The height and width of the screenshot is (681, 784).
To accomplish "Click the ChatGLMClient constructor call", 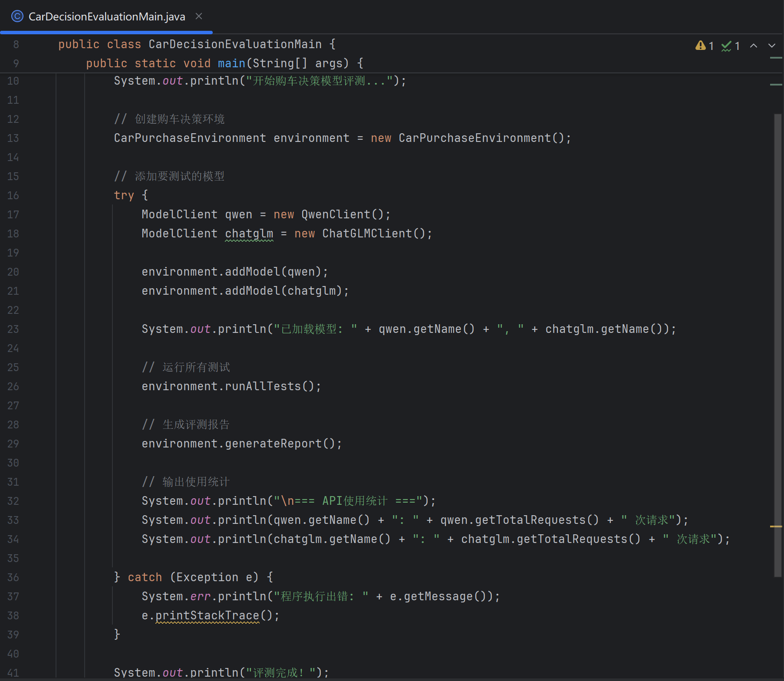I will (x=374, y=234).
